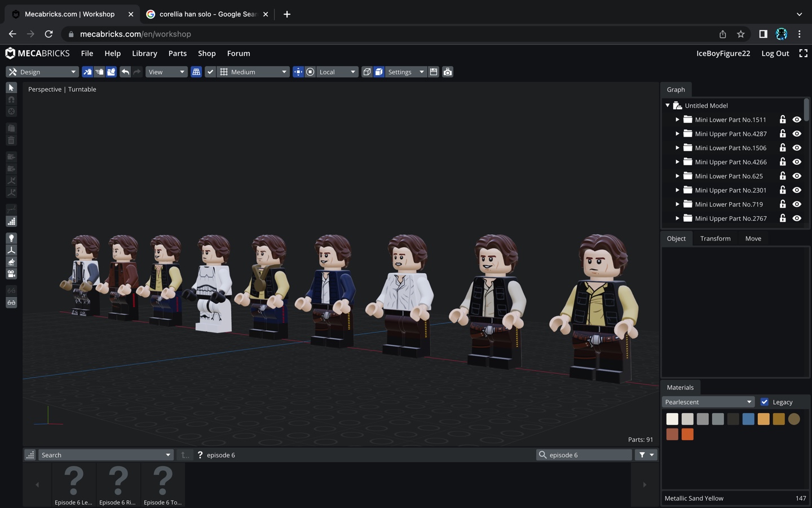
Task: Bookmark this page with star icon
Action: tap(741, 34)
